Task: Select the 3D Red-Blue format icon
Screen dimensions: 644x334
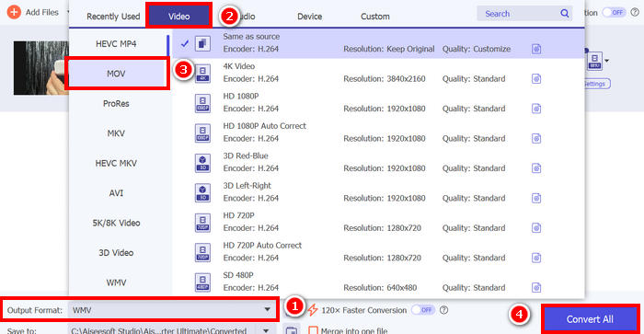Action: [x=202, y=163]
